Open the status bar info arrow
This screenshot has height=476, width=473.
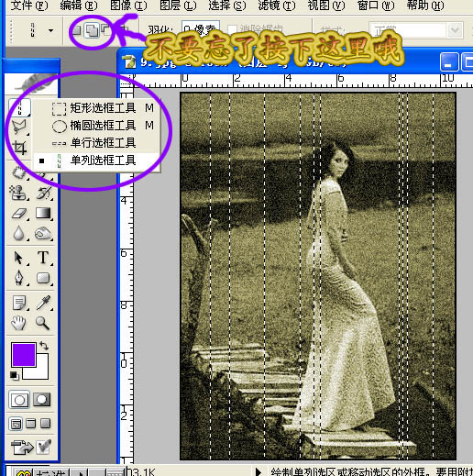click(x=258, y=471)
